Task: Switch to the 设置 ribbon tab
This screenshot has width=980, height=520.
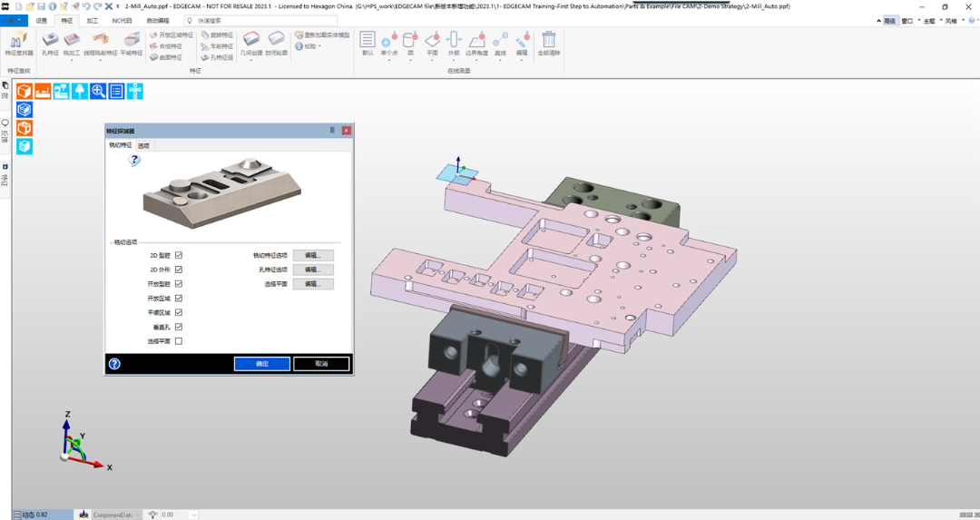Action: pyautogui.click(x=41, y=21)
